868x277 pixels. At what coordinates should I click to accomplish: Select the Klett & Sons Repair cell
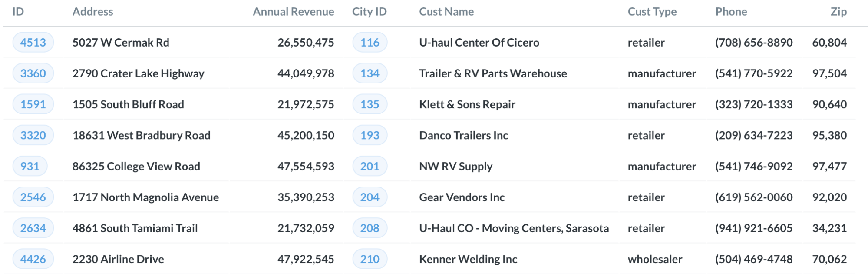tap(467, 104)
